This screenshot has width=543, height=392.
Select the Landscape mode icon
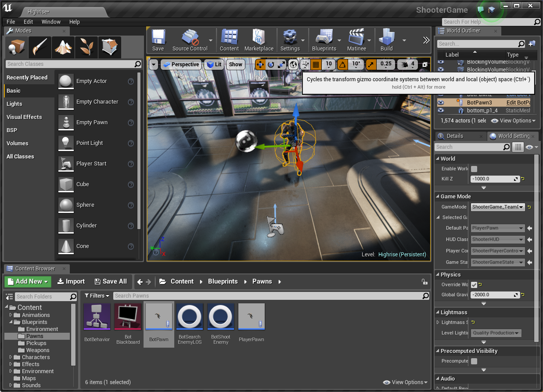coord(63,47)
